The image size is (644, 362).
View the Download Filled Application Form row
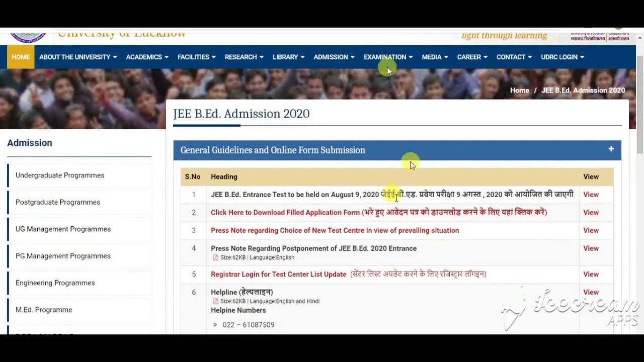[x=591, y=213]
